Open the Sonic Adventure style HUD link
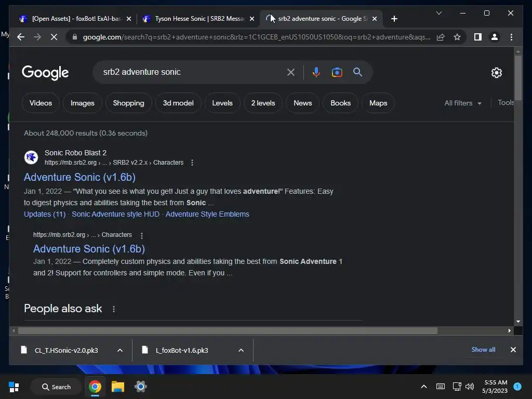The width and height of the screenshot is (532, 399). click(x=116, y=214)
